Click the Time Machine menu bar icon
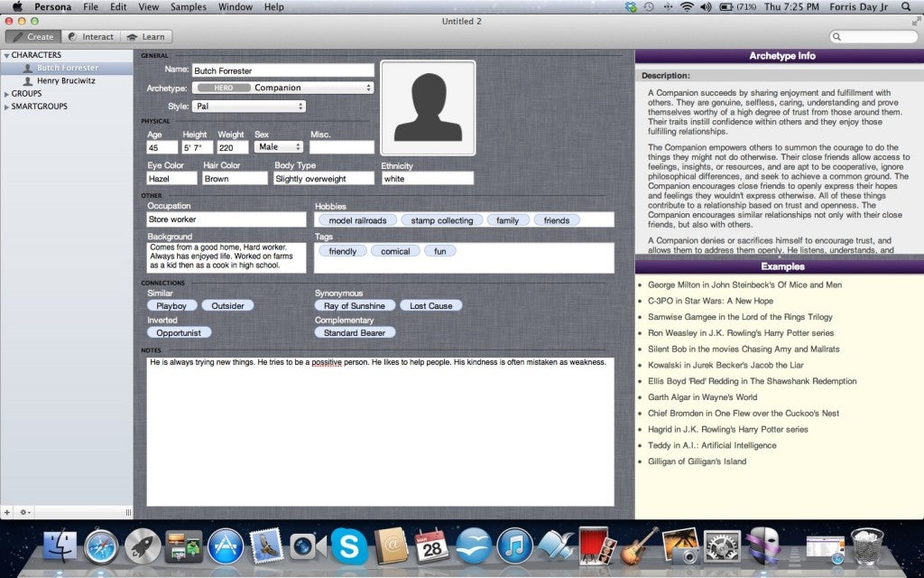The height and width of the screenshot is (578, 924). [x=649, y=7]
